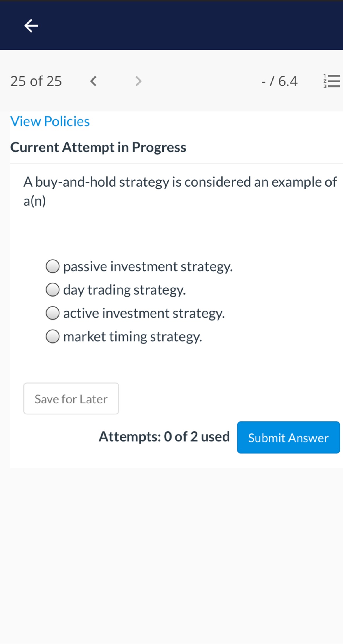Select active investment strategy

53,313
